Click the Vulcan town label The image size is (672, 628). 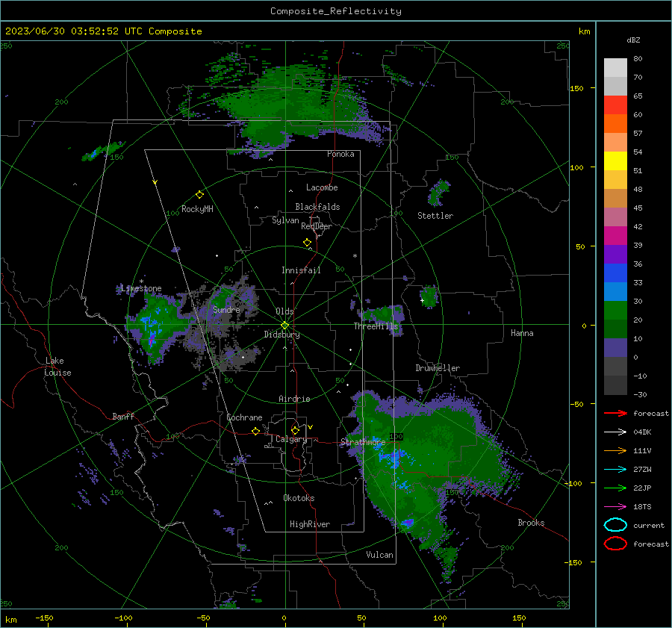point(379,555)
